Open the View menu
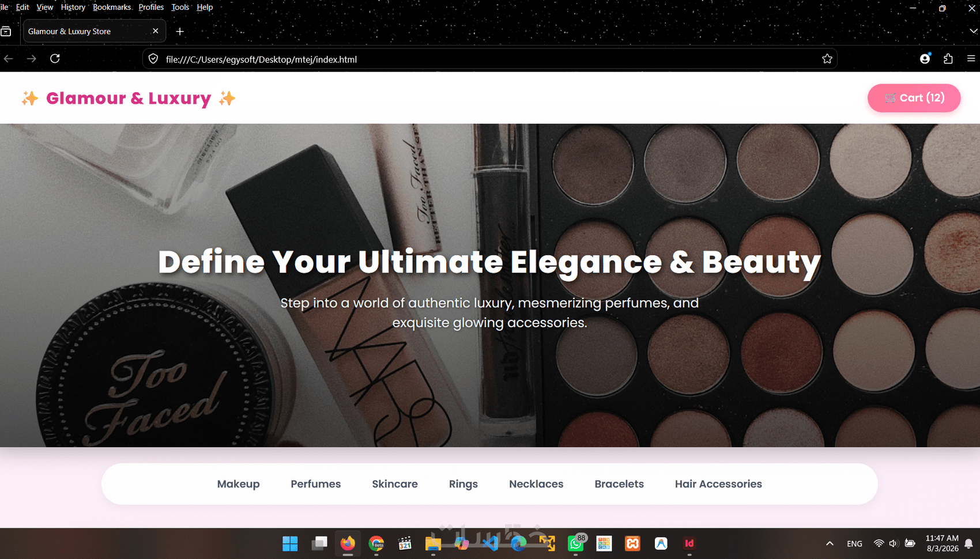980x559 pixels. (44, 7)
